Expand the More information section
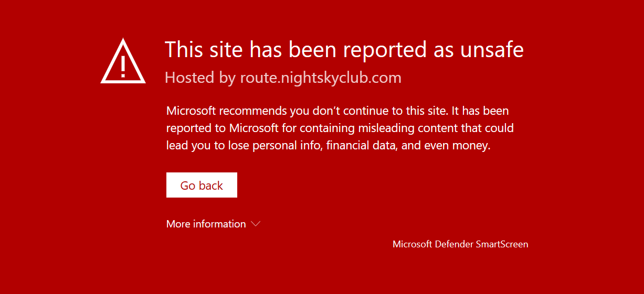This screenshot has width=644, height=294. click(213, 224)
